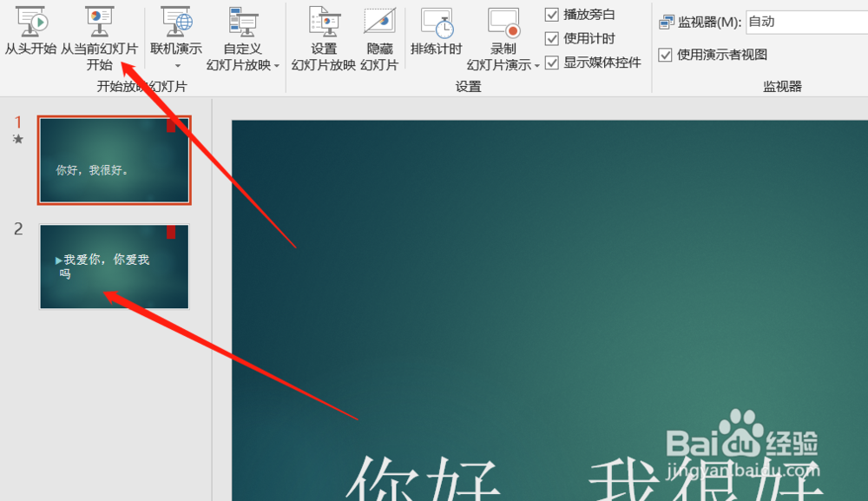868x501 pixels.
Task: Open 自定义幻灯片放映 custom slide show
Action: click(242, 39)
